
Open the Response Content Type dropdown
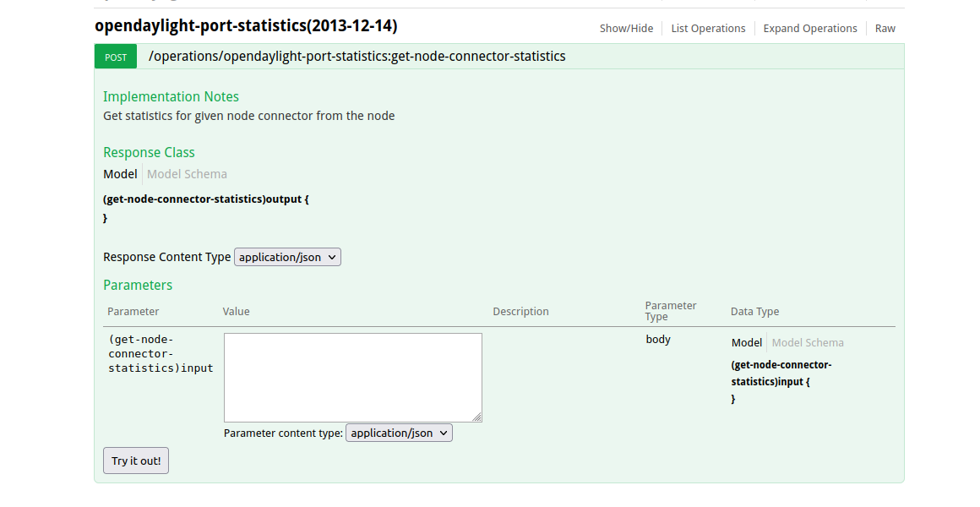287,257
